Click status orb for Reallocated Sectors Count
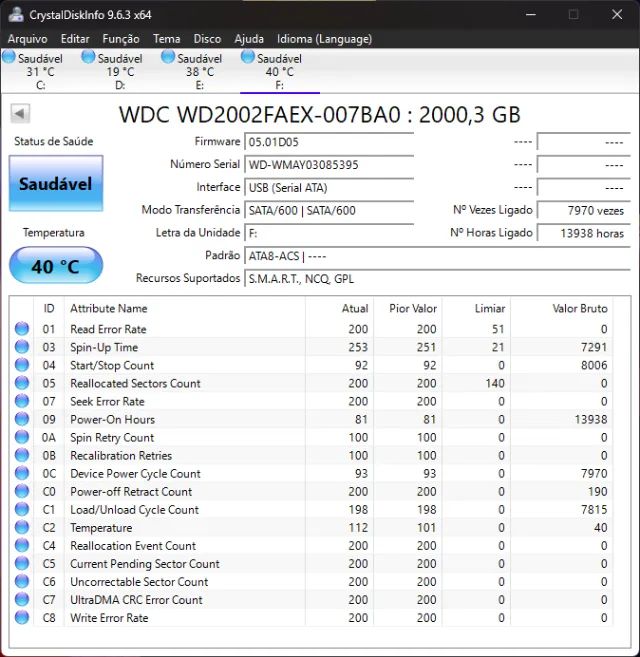The width and height of the screenshot is (640, 657). (22, 383)
